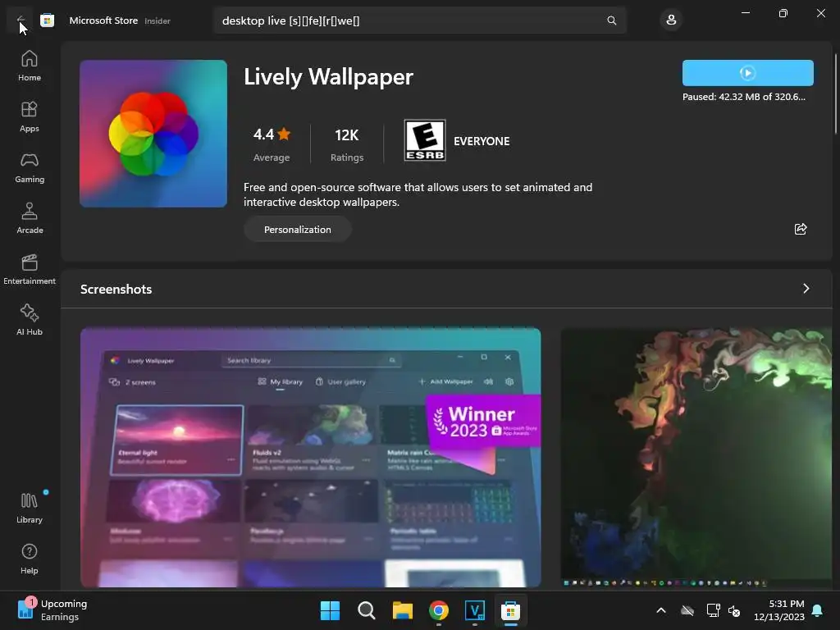Open the Lively library screenshot thumbnail
This screenshot has width=840, height=630.
311,458
